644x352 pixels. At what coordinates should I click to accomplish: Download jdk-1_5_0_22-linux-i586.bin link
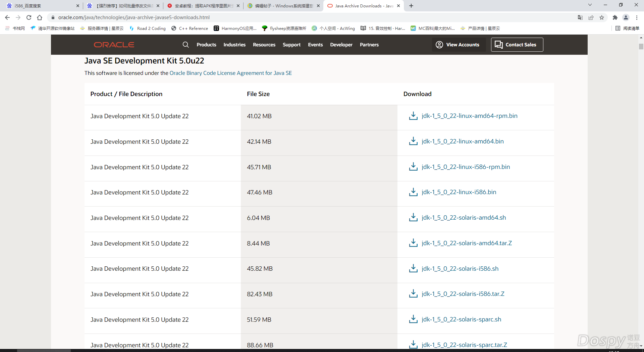click(459, 192)
